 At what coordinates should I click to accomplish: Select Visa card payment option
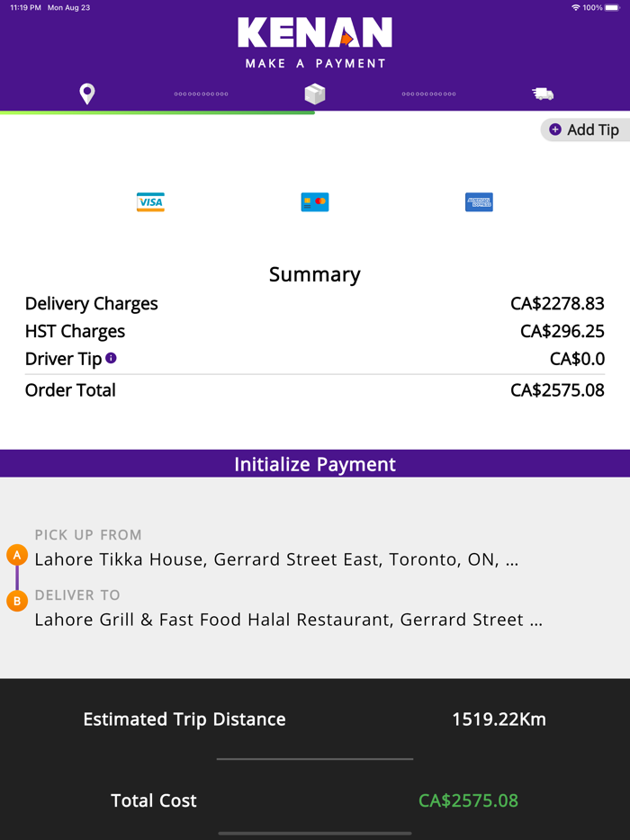tap(150, 202)
